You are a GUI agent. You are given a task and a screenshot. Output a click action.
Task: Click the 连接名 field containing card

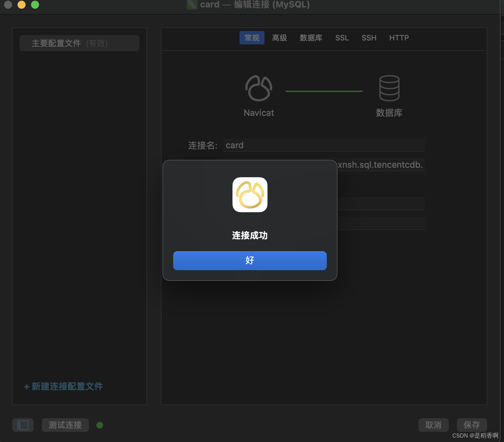pos(324,145)
